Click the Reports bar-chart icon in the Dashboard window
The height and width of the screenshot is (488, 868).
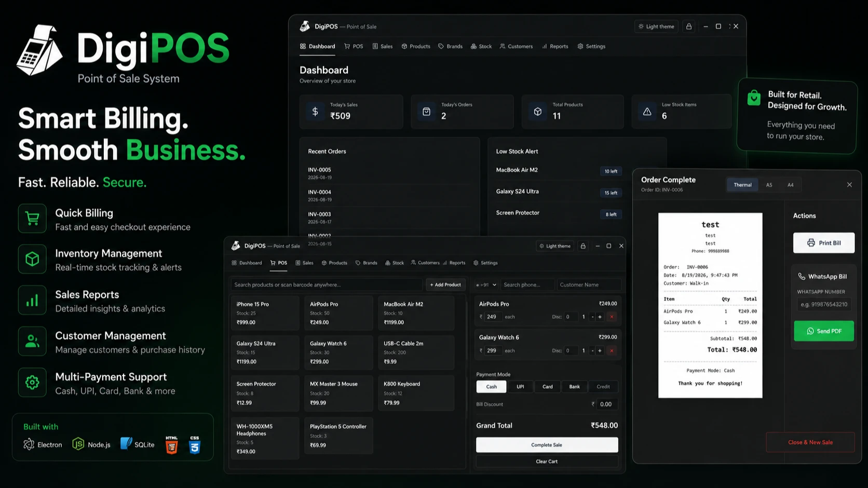coord(545,46)
